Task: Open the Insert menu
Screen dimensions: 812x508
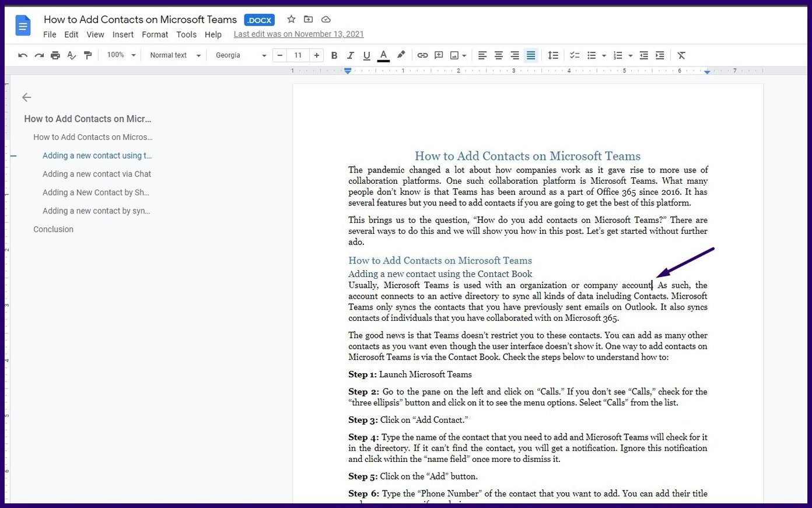Action: pos(123,34)
